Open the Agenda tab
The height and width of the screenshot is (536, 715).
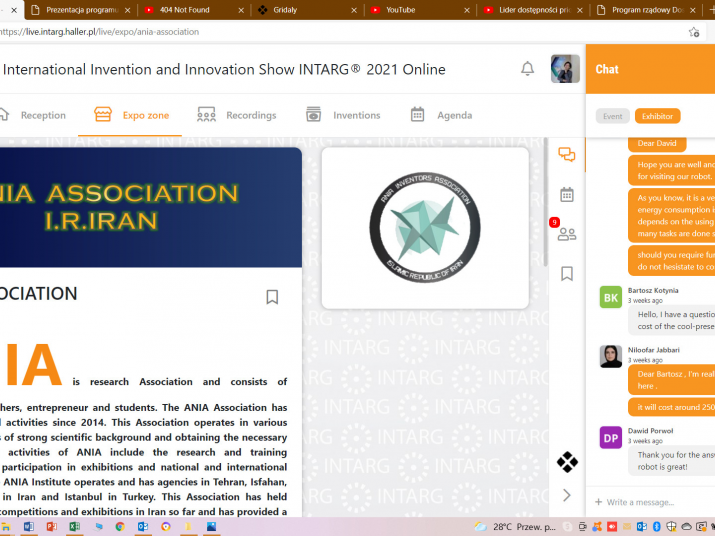point(441,115)
